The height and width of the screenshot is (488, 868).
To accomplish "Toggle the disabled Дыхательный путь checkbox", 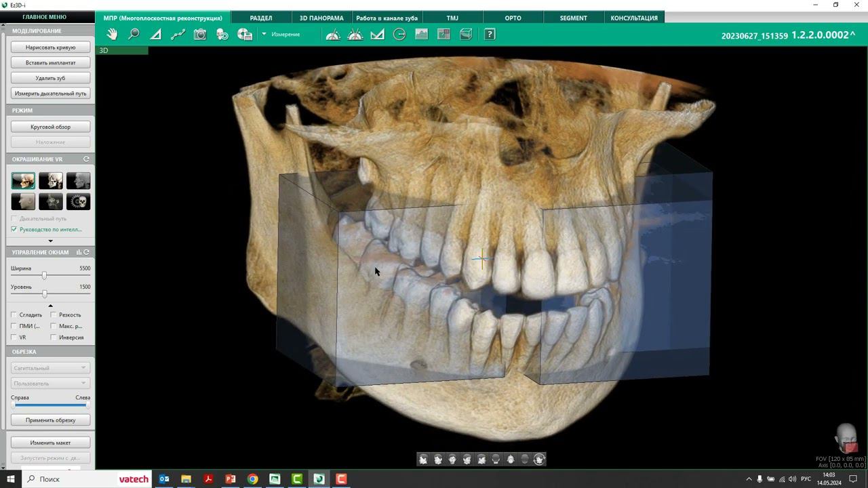I will coord(14,219).
